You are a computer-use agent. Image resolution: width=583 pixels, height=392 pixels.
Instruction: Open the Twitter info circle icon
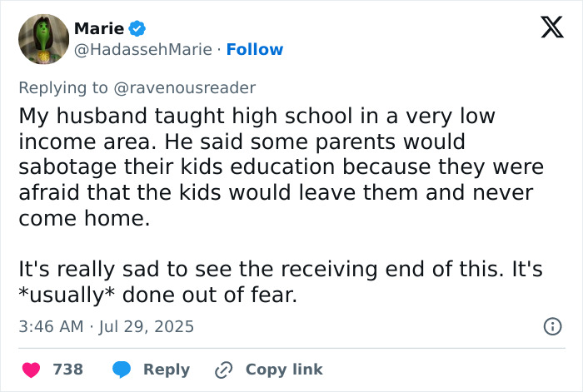point(553,326)
